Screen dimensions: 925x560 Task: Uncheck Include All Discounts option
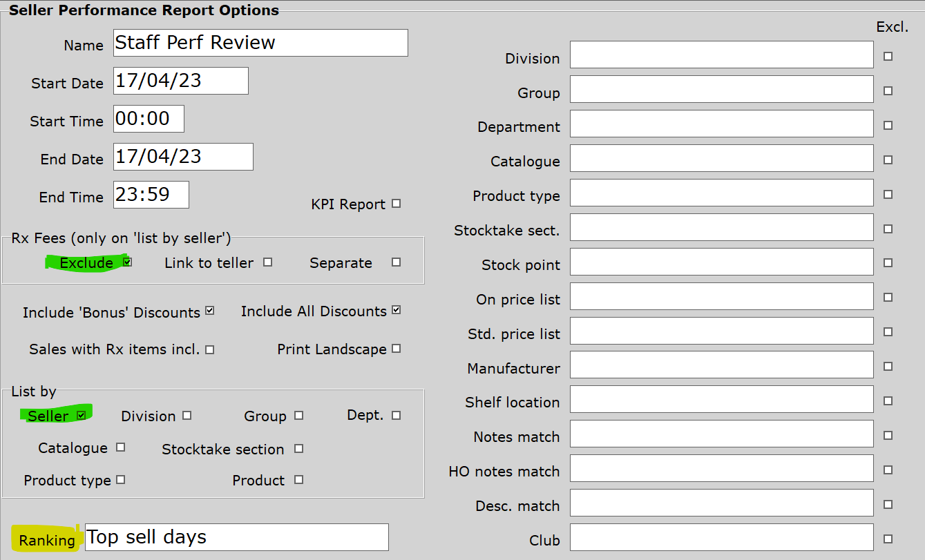pyautogui.click(x=396, y=311)
